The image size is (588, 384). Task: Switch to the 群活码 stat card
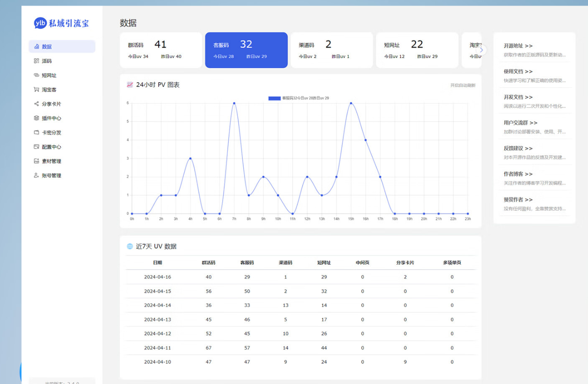[160, 49]
